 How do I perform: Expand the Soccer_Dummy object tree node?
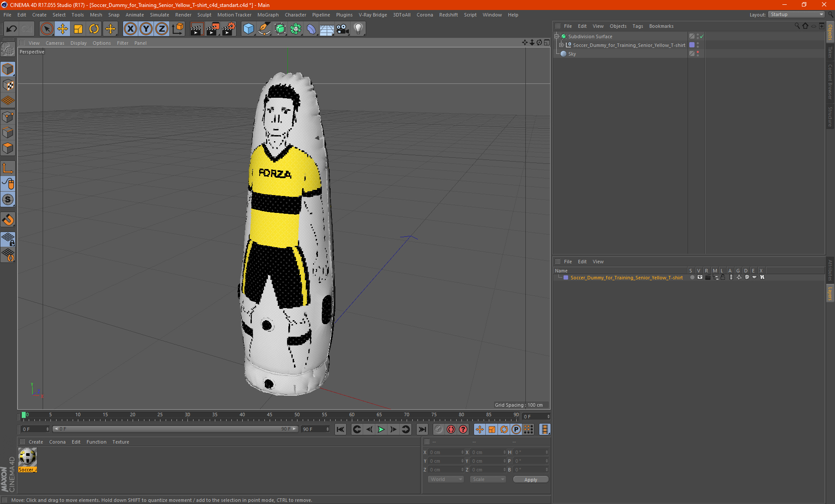click(561, 45)
